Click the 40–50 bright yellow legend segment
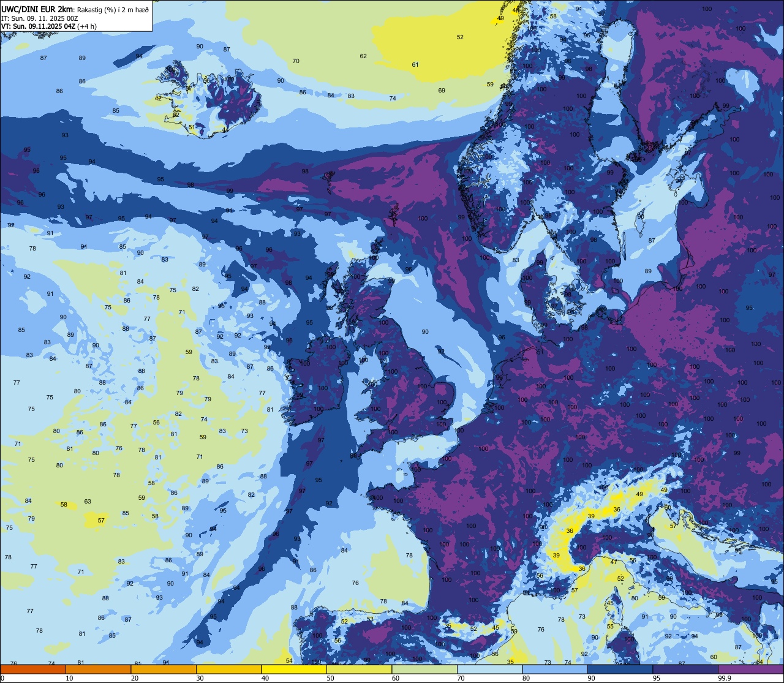The image size is (784, 683). (294, 670)
